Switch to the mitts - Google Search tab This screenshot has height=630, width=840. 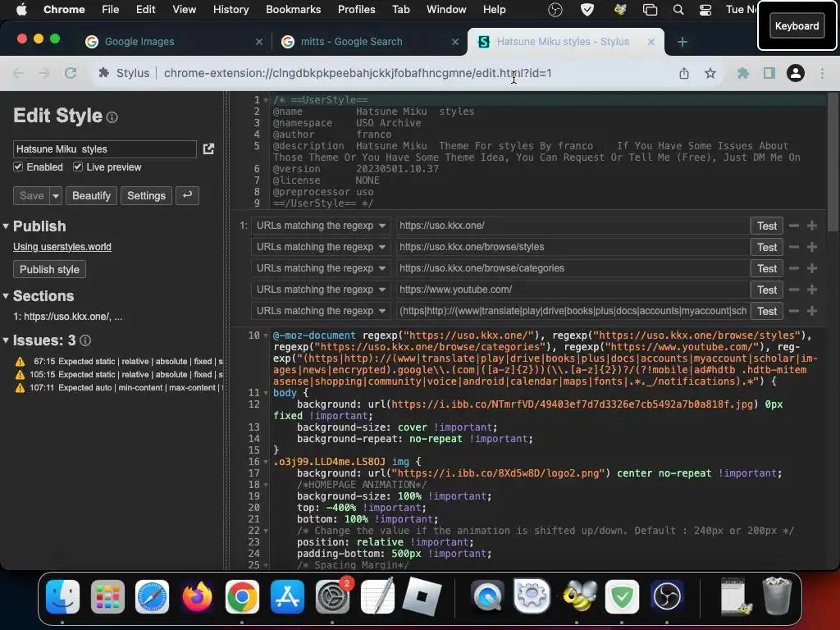[x=370, y=42]
